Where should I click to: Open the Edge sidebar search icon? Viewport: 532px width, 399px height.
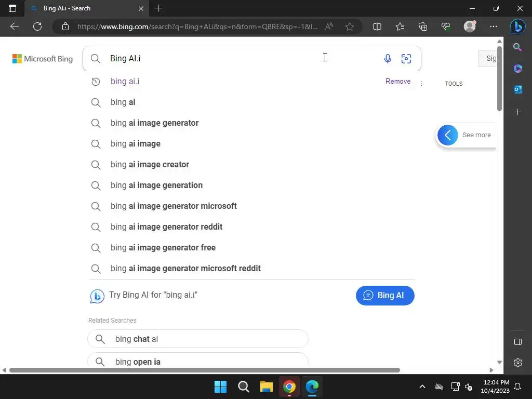(x=517, y=47)
